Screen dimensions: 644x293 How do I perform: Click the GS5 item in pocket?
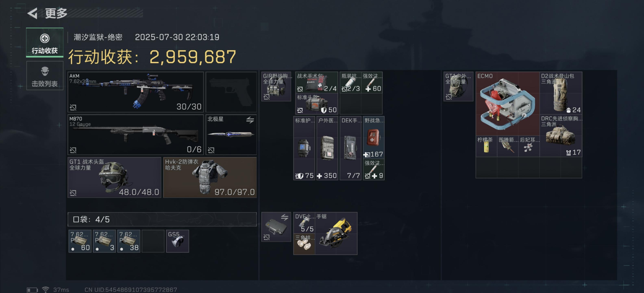177,241
